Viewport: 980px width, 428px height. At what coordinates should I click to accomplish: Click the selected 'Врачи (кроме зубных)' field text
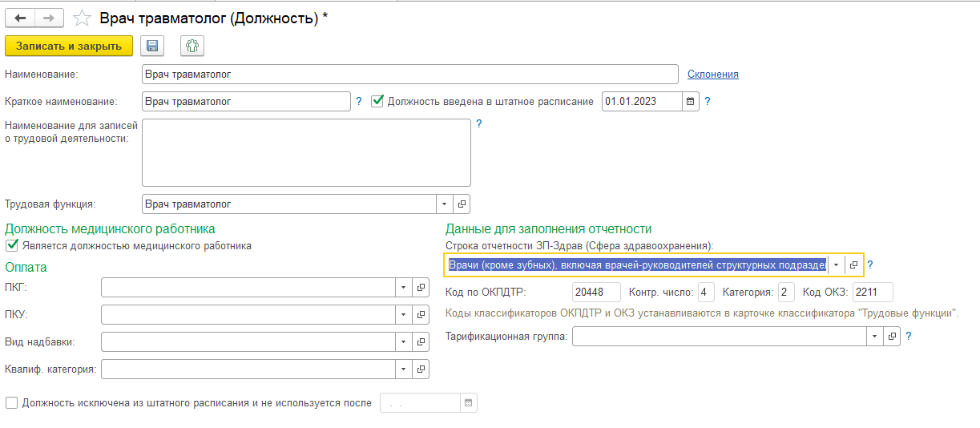(636, 264)
